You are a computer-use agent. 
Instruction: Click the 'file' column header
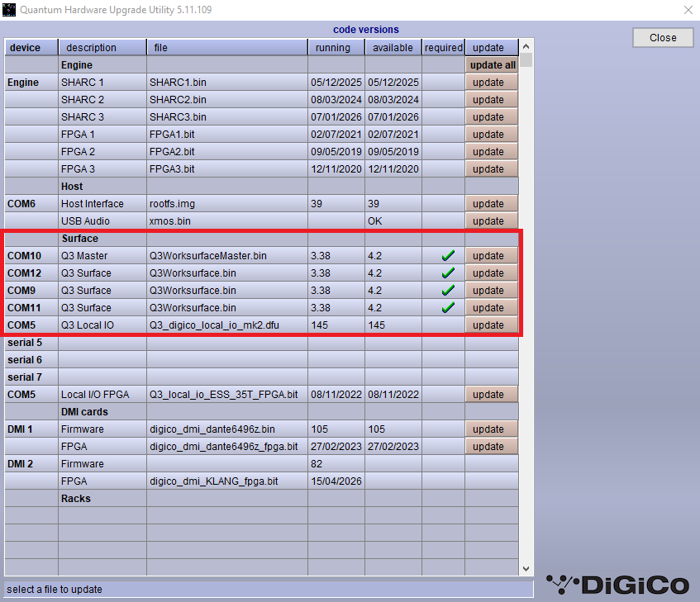coord(227,48)
